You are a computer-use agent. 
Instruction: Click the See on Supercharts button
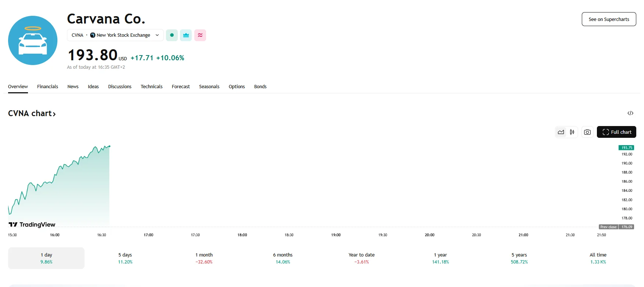coord(609,19)
